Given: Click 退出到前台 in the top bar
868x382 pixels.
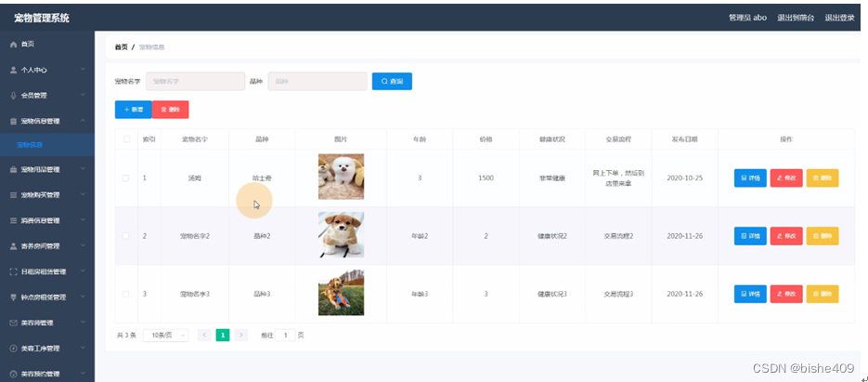Looking at the screenshot, I should (796, 18).
